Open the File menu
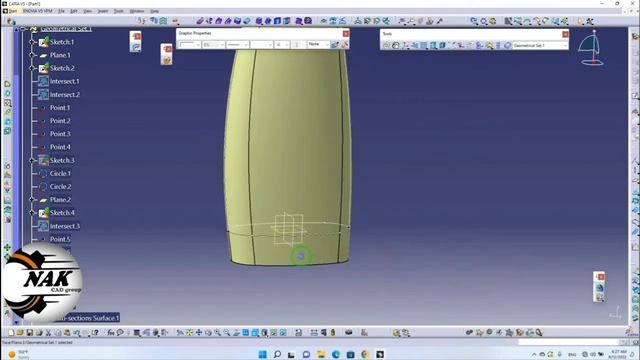The width and height of the screenshot is (640, 360). click(x=61, y=11)
